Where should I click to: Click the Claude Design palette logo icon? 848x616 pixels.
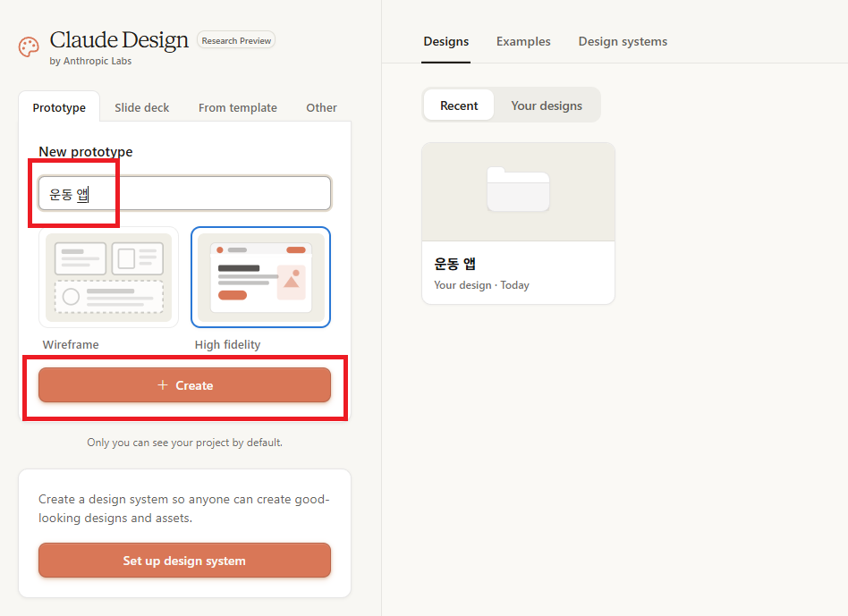point(29,47)
